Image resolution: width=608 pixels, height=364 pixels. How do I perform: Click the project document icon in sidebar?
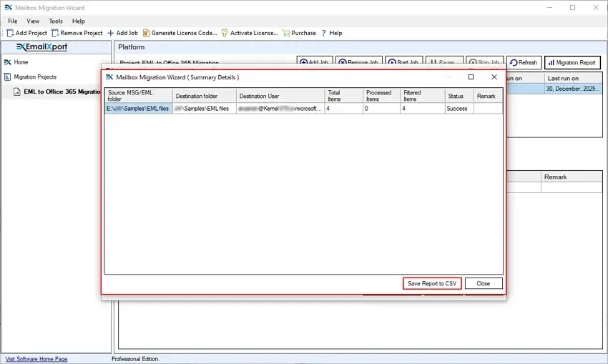click(x=16, y=92)
